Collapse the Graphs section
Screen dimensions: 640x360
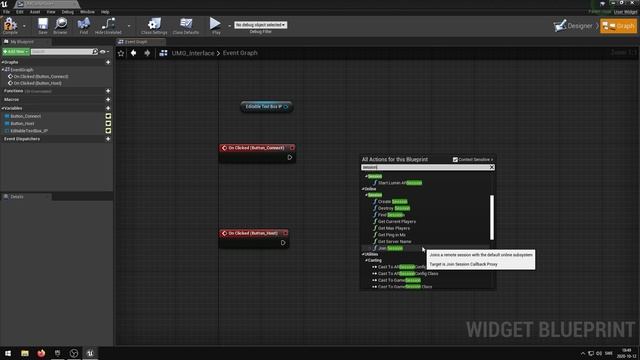point(2,62)
